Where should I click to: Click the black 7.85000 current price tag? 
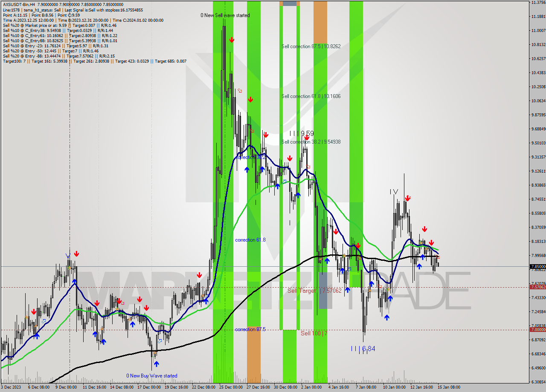coord(537,267)
